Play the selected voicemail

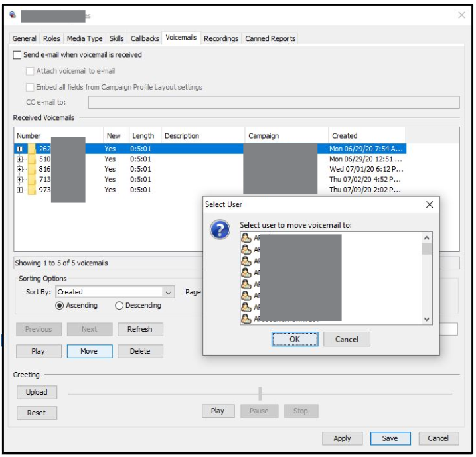point(39,351)
